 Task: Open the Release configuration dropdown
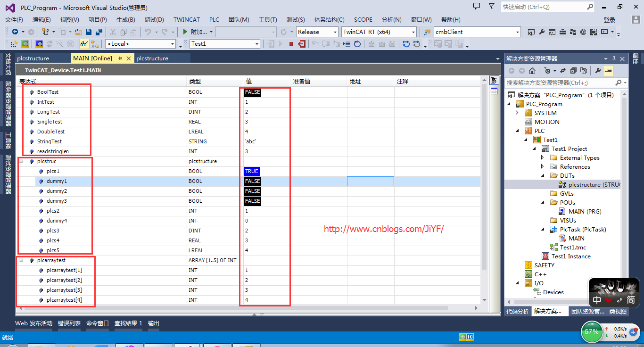[x=335, y=32]
